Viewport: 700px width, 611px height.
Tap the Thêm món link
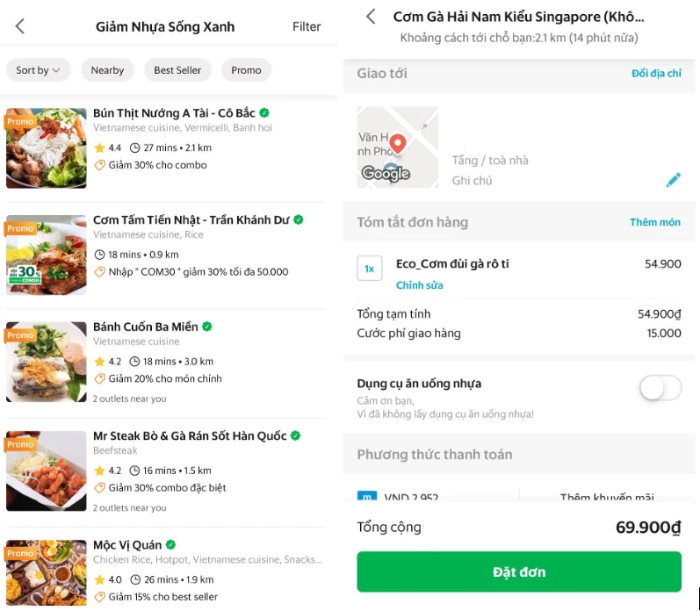coord(654,222)
